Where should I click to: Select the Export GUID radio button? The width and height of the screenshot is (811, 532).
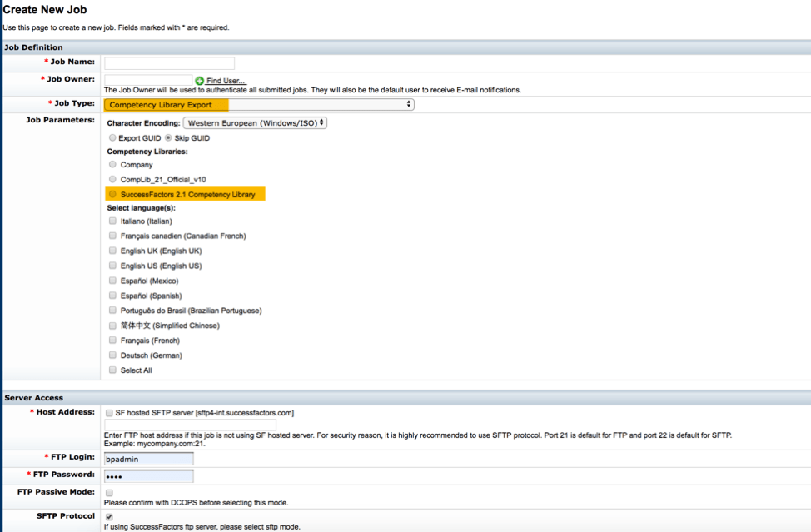[x=112, y=138]
